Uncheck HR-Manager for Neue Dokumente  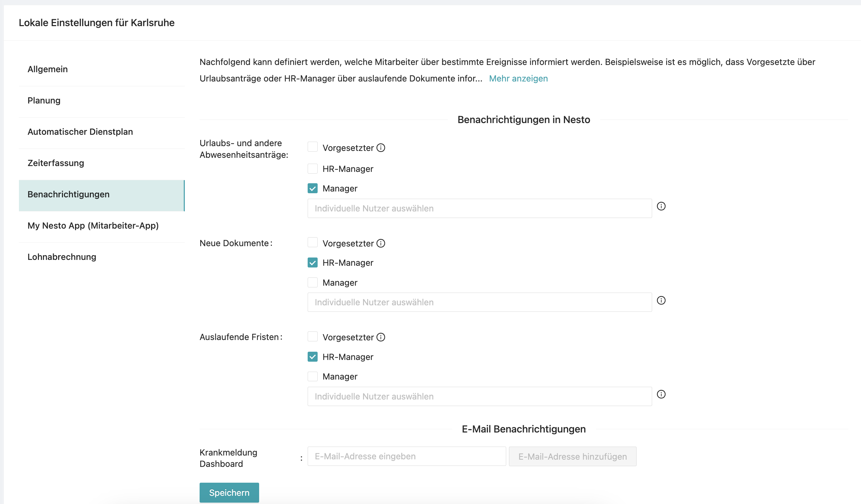(312, 262)
